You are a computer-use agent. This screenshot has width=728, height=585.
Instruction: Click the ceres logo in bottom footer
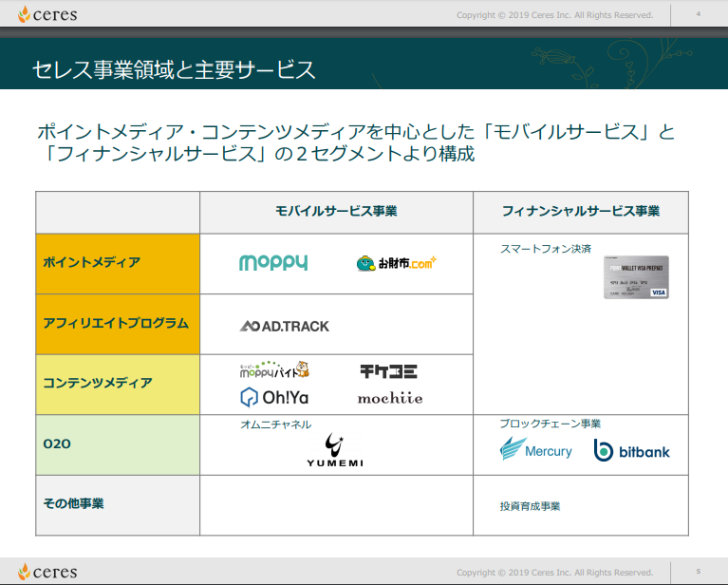point(47,572)
